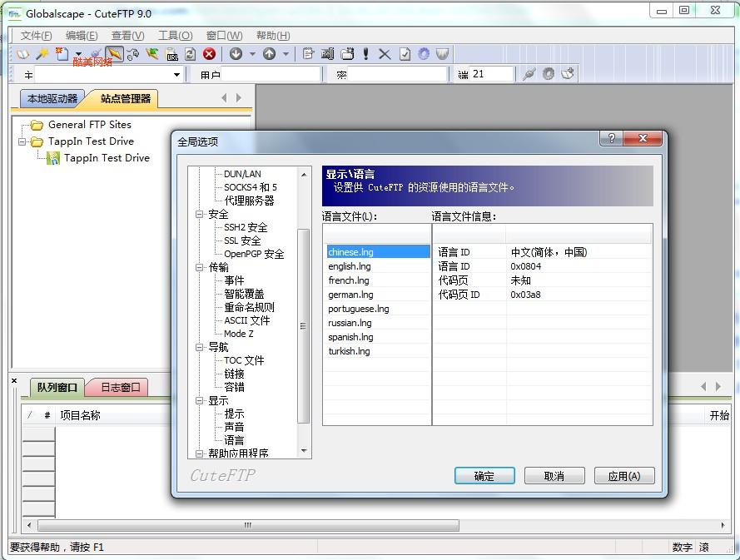Open the Site Manager book icon
The width and height of the screenshot is (740, 560).
[22, 54]
